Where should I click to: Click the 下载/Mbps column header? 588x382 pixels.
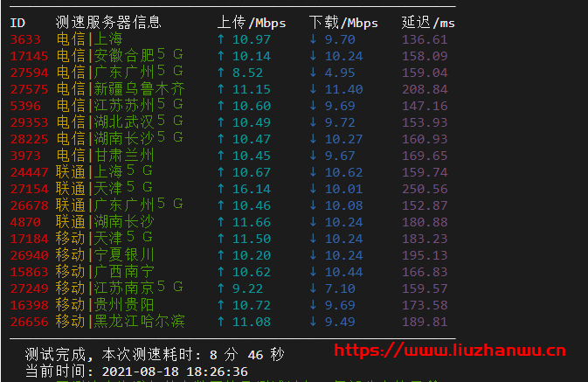pos(343,23)
